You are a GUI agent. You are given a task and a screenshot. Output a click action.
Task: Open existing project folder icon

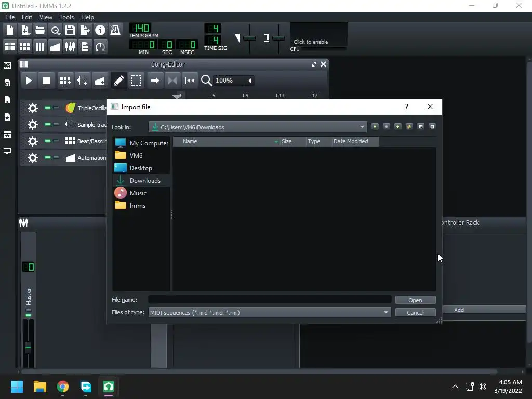tap(40, 30)
